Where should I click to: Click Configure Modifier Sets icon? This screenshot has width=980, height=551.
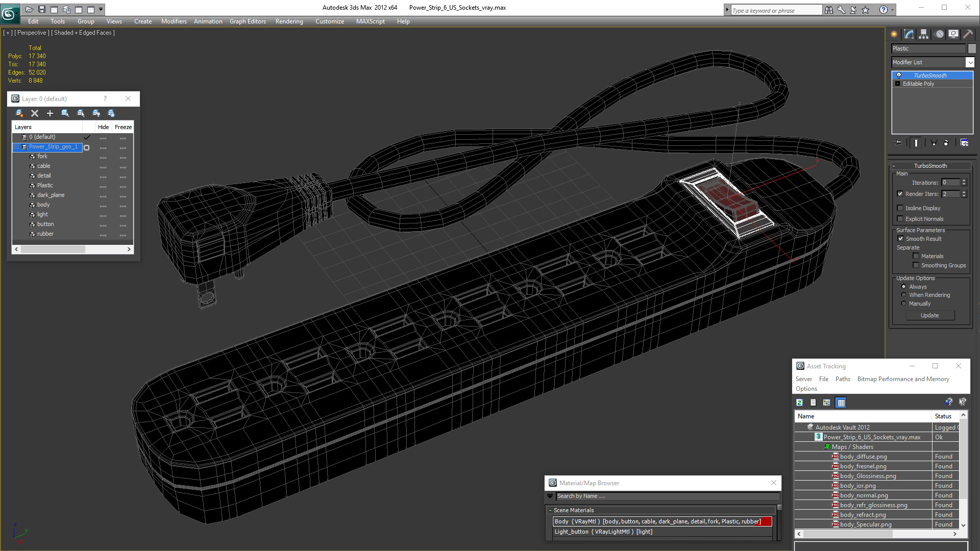point(964,143)
